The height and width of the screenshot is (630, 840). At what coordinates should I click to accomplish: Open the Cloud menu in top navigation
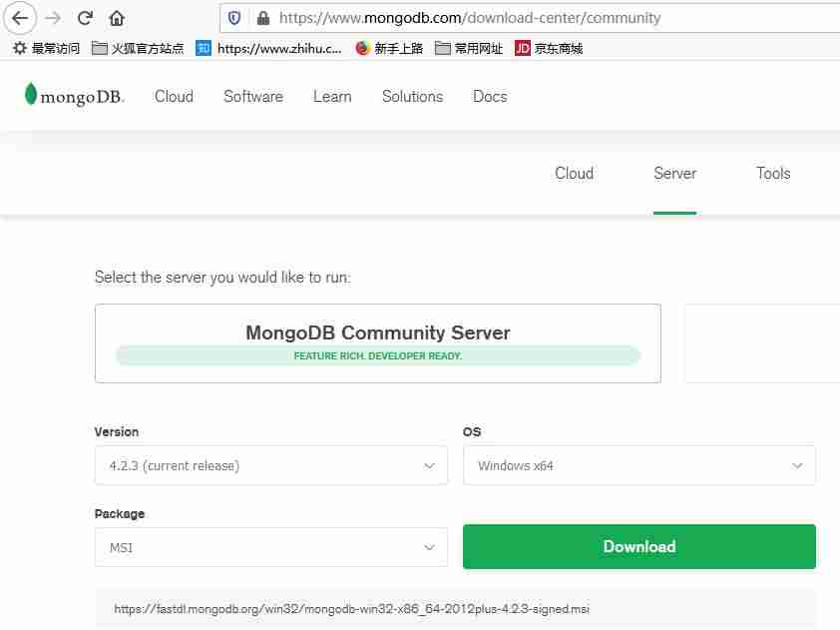pos(174,97)
